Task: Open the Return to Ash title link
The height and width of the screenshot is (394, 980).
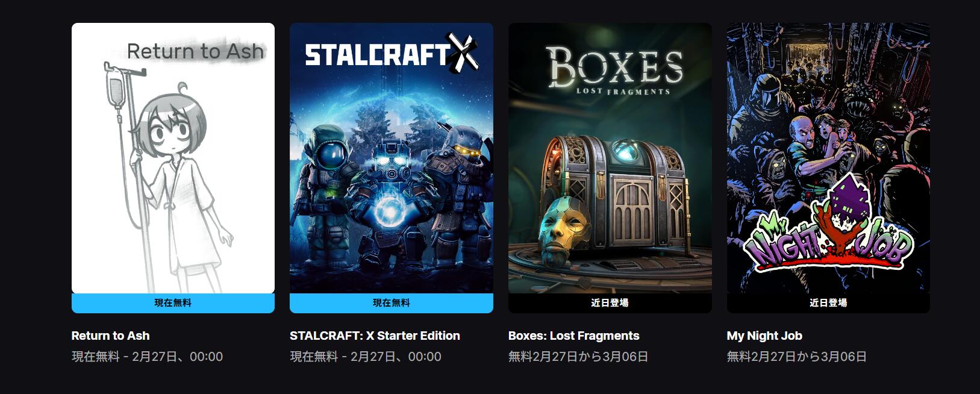Action: pos(111,336)
